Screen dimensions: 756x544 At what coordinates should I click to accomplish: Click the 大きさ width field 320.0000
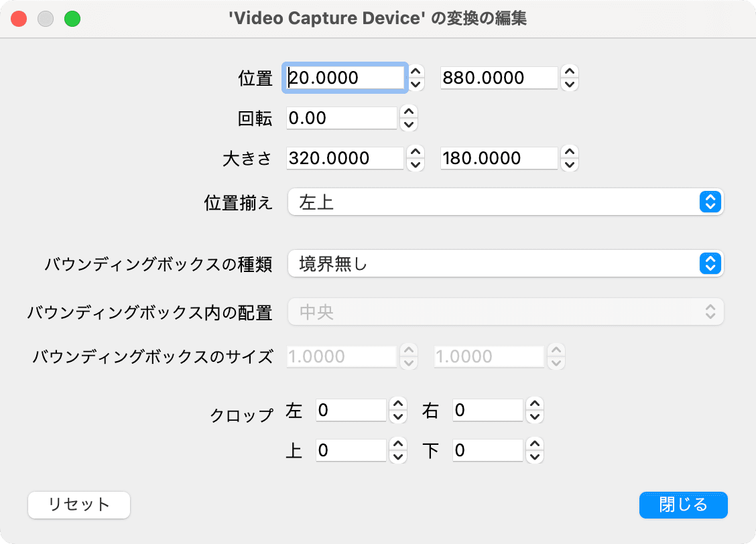click(344, 158)
